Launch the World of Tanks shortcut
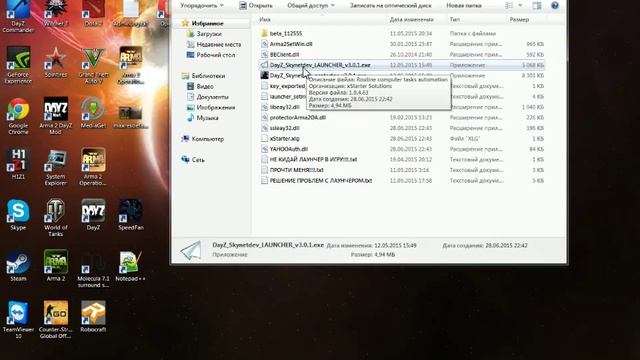The height and width of the screenshot is (360, 640). pyautogui.click(x=56, y=218)
